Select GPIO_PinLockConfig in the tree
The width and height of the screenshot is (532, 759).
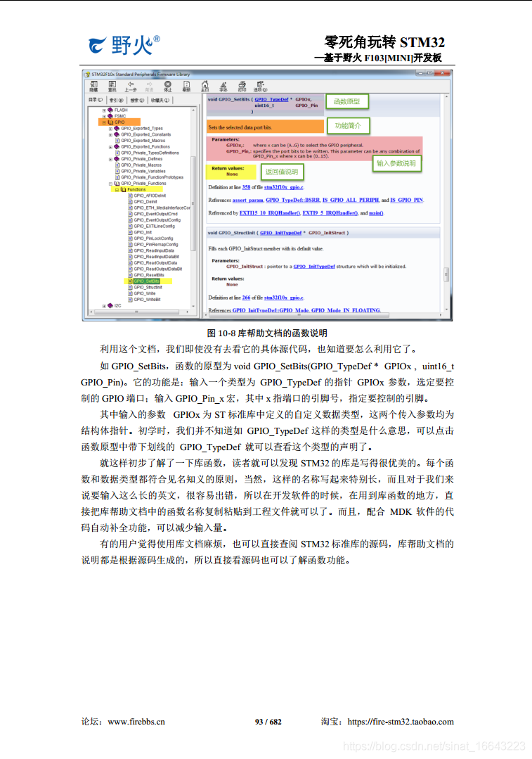point(153,238)
